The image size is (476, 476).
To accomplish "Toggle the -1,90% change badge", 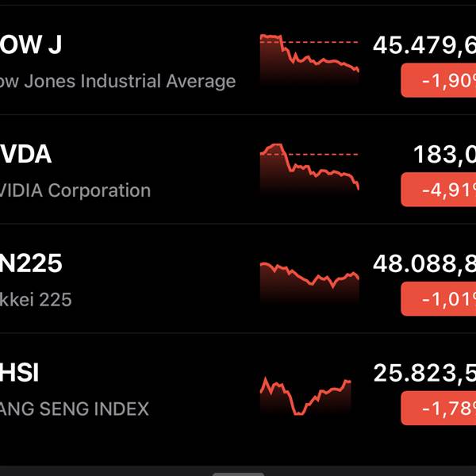I will 439,81.
